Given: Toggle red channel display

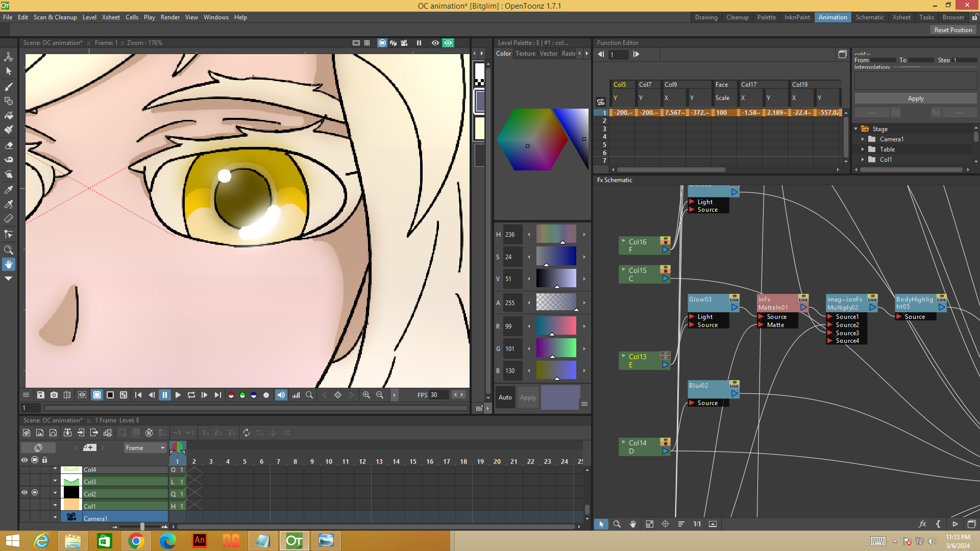Looking at the screenshot, I should 231,395.
